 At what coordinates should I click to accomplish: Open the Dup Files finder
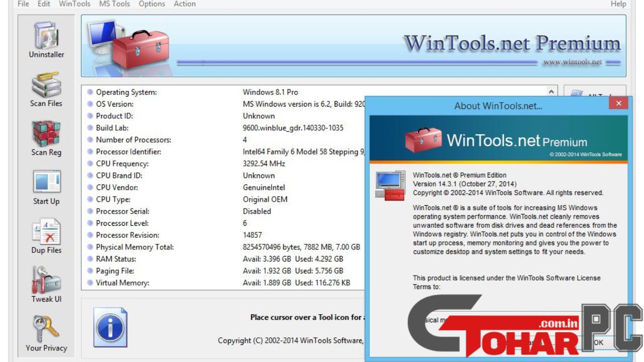46,236
